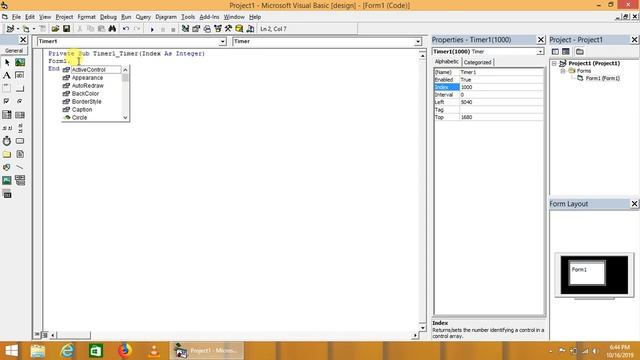
Task: Select the Timer control tool
Action: pos(7,141)
